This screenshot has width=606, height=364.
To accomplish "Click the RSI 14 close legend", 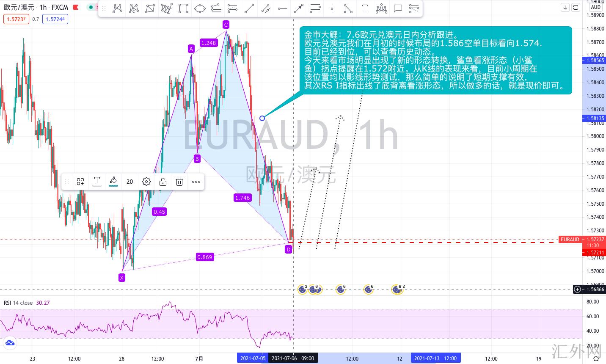I will point(18,303).
